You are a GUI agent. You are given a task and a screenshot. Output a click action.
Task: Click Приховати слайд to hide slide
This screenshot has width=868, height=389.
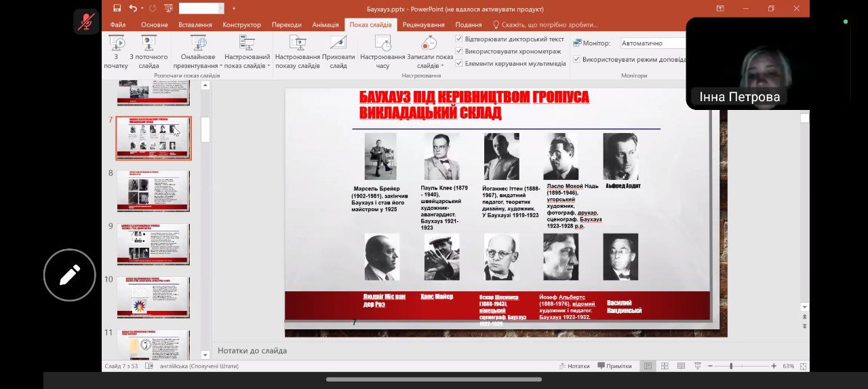coord(338,52)
